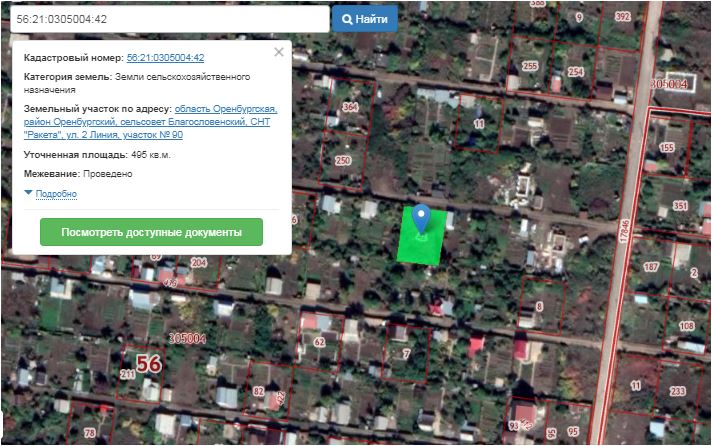
Task: Open cadastral number link 56:21:0305004:42
Action: pyautogui.click(x=165, y=58)
